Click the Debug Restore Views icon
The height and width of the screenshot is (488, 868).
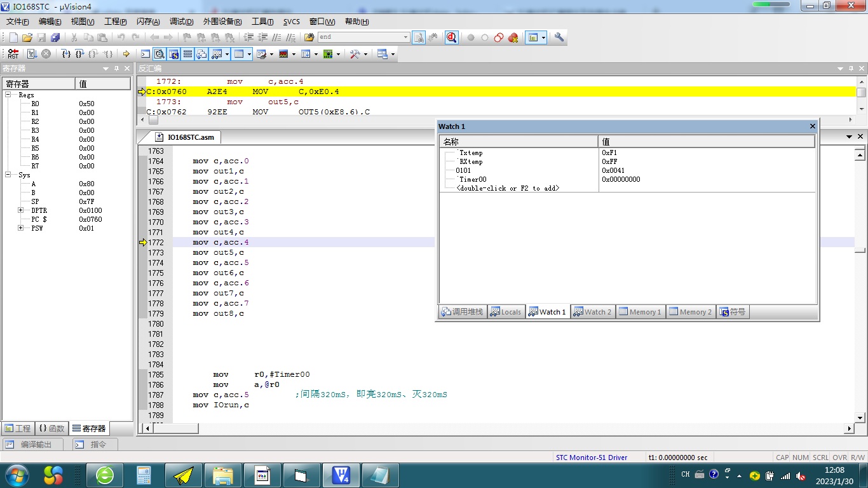point(382,54)
